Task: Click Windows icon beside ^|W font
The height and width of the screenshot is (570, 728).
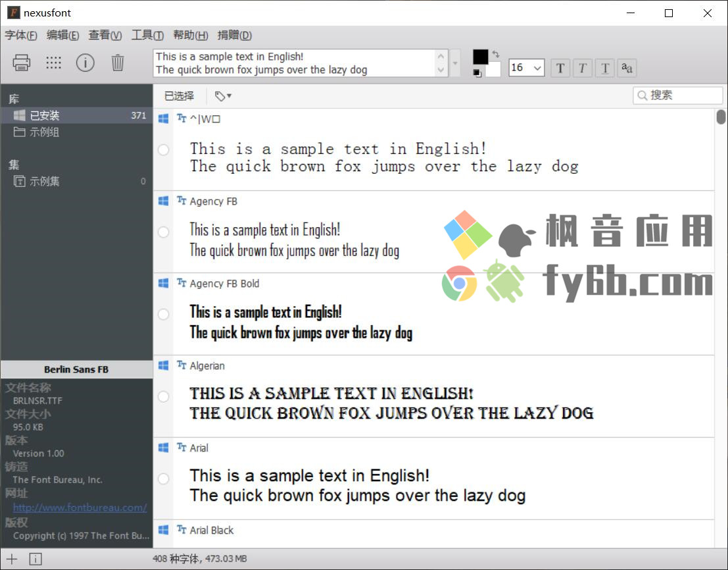Action: pos(164,118)
